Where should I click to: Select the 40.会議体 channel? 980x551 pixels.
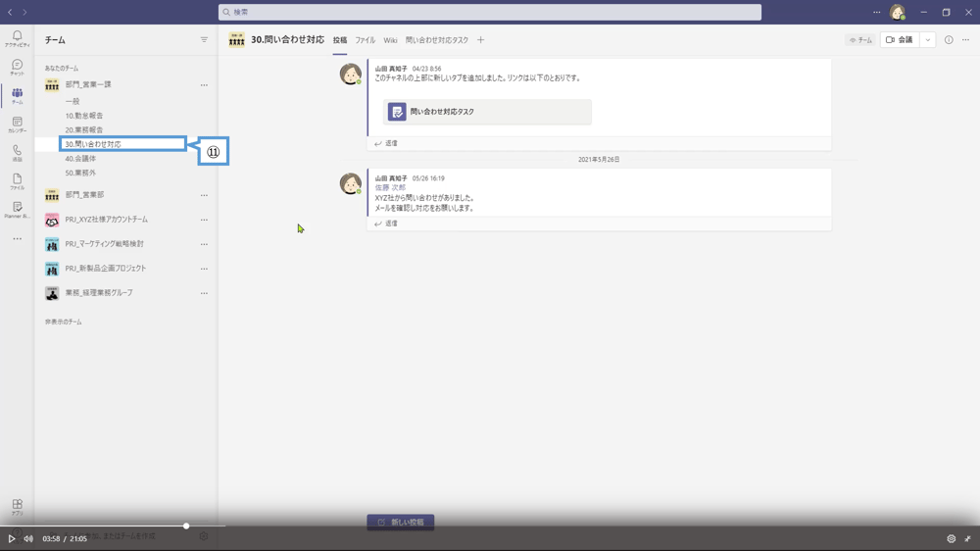coord(80,159)
